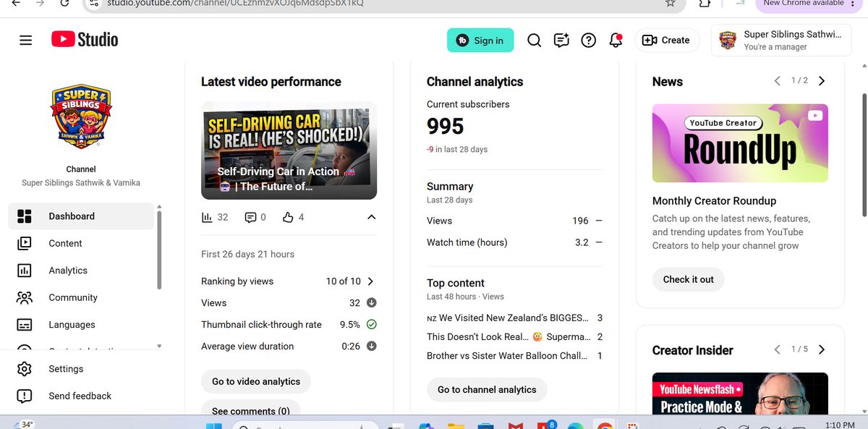This screenshot has width=868, height=429.
Task: Click the down-arrow icon beside Views 32
Action: point(371,303)
